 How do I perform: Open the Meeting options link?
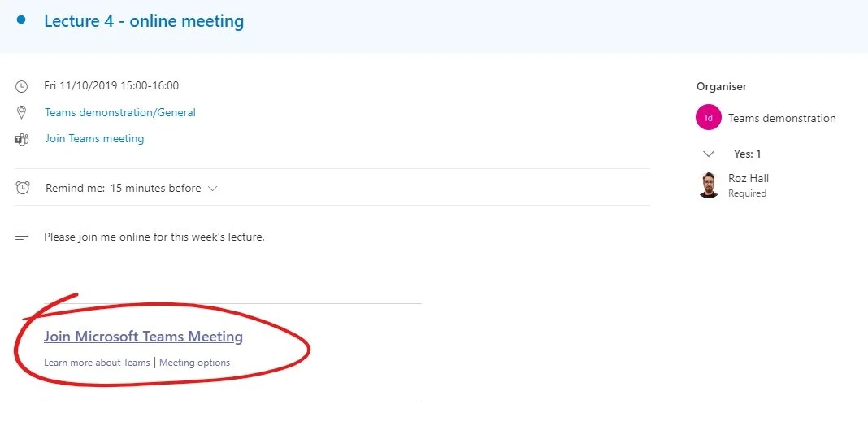[x=194, y=363]
